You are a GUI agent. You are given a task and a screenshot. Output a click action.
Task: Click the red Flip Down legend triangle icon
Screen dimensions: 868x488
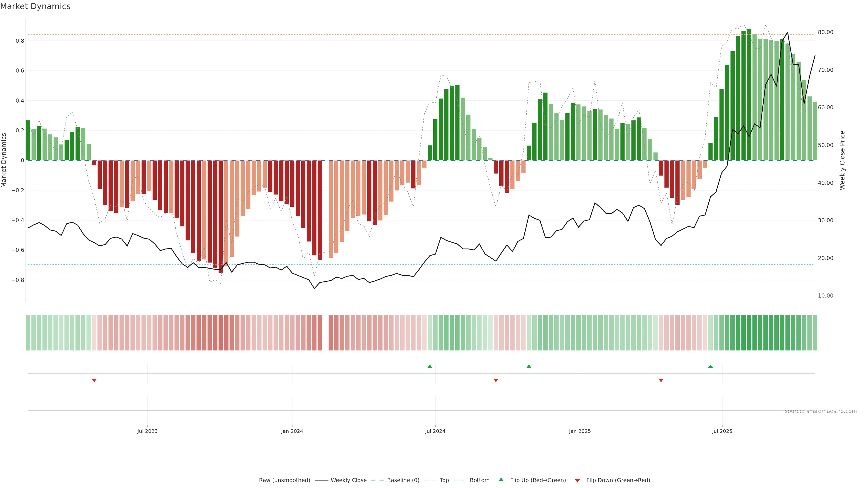(x=577, y=480)
